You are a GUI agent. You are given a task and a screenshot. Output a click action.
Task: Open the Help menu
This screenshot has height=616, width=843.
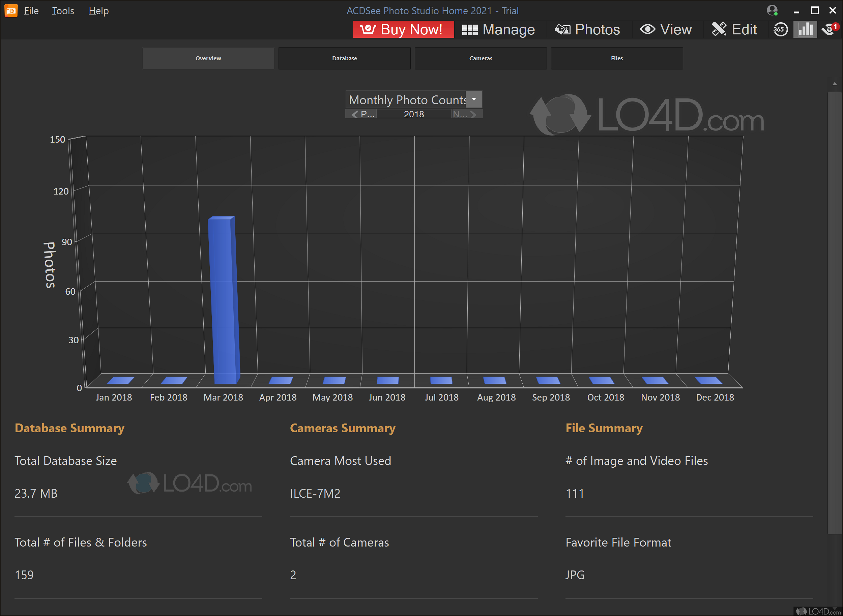(98, 11)
